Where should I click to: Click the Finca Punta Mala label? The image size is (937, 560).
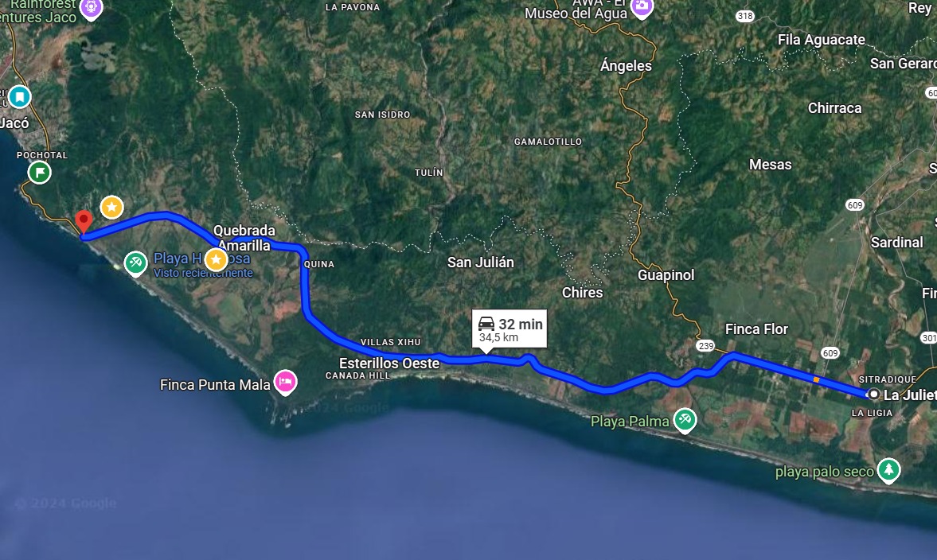click(x=215, y=384)
